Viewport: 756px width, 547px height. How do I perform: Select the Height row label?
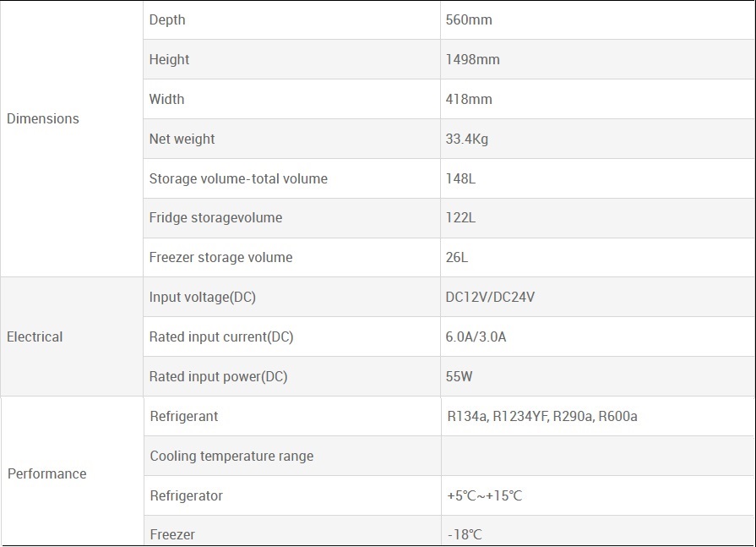(170, 60)
